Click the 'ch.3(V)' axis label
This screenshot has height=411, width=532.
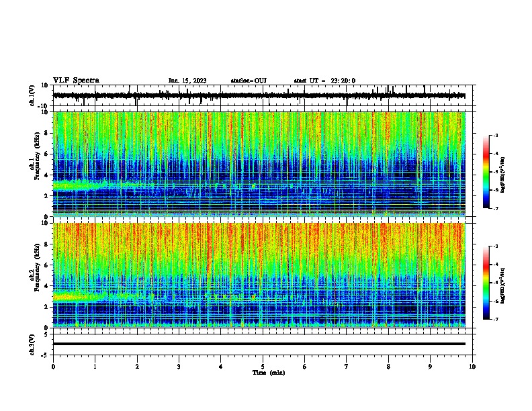coord(32,345)
